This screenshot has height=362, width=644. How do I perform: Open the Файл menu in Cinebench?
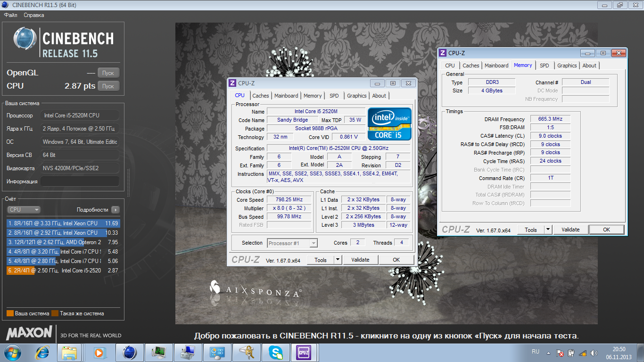coord(10,15)
